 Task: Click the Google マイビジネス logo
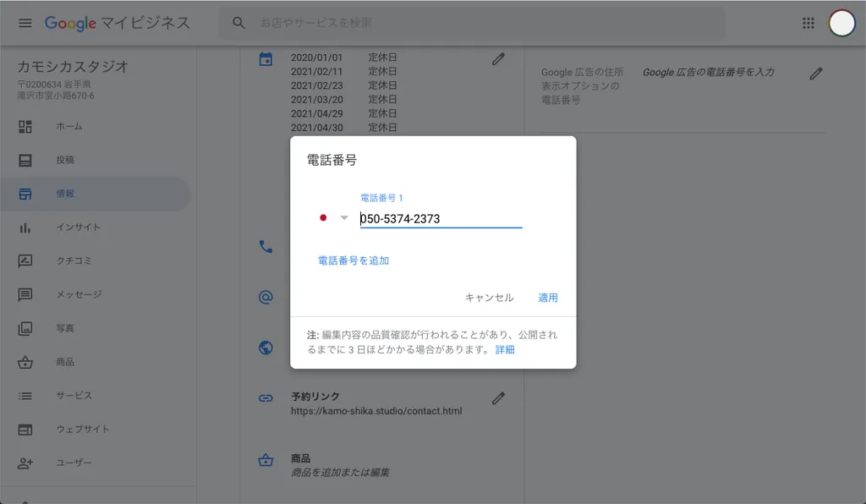pyautogui.click(x=117, y=23)
